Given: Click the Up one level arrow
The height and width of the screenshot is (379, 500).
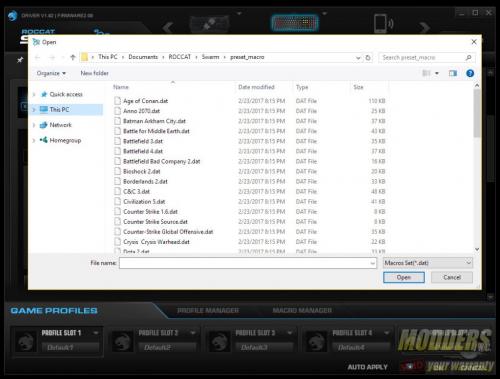Looking at the screenshot, I should tap(73, 57).
